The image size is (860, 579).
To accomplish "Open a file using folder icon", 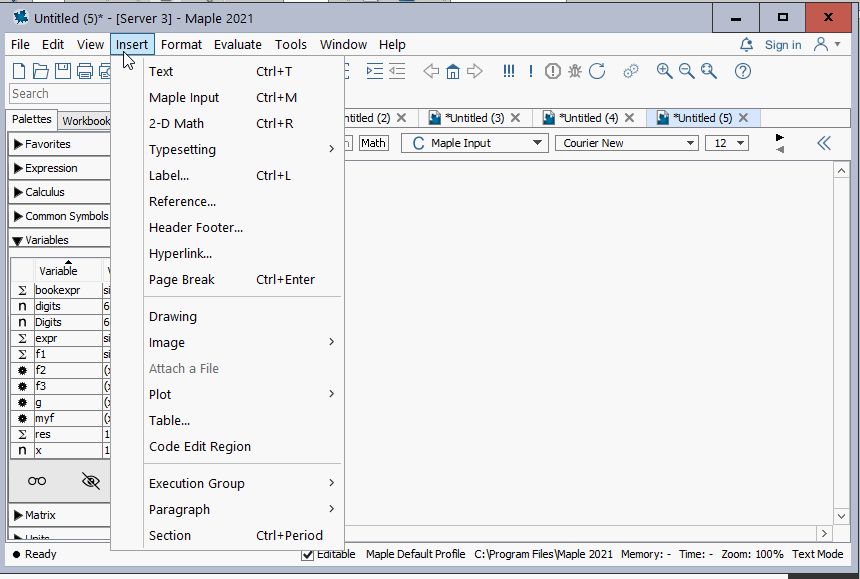I will tap(41, 71).
